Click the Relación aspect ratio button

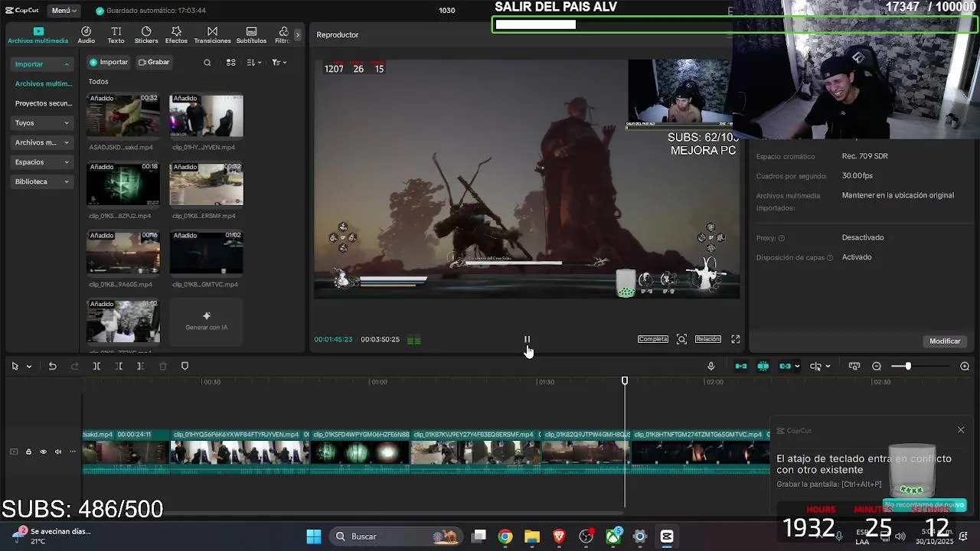click(707, 339)
